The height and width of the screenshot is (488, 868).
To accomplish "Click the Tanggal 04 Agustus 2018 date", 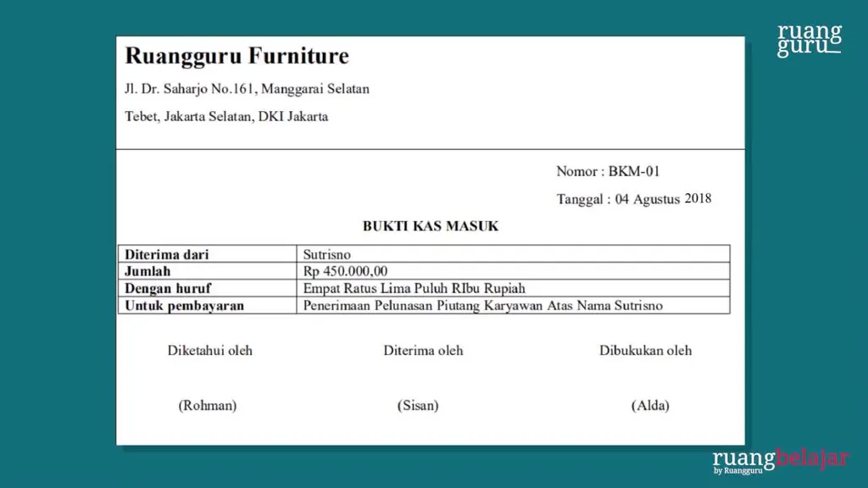I will click(x=633, y=199).
